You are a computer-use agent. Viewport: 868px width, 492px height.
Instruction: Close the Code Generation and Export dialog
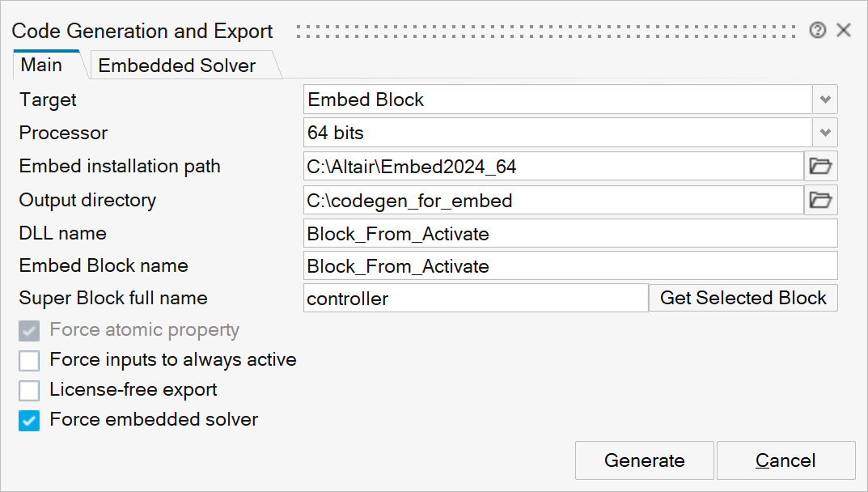coord(844,31)
